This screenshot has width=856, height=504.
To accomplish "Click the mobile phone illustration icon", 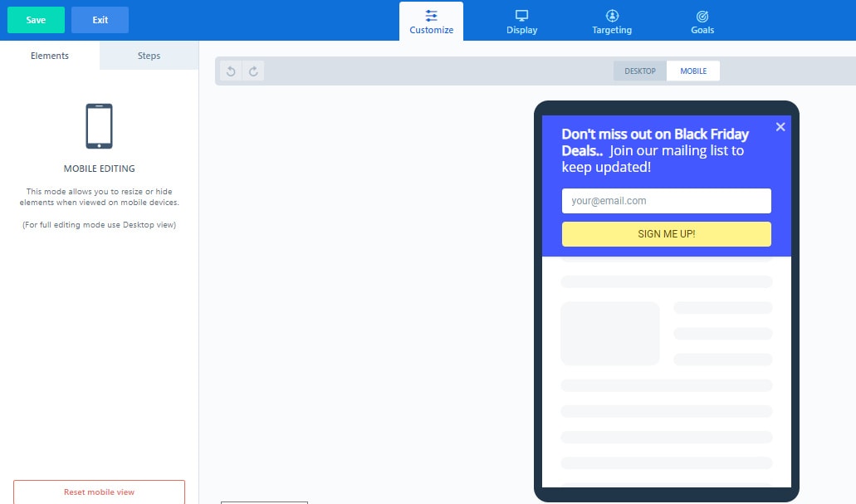I will click(x=99, y=125).
